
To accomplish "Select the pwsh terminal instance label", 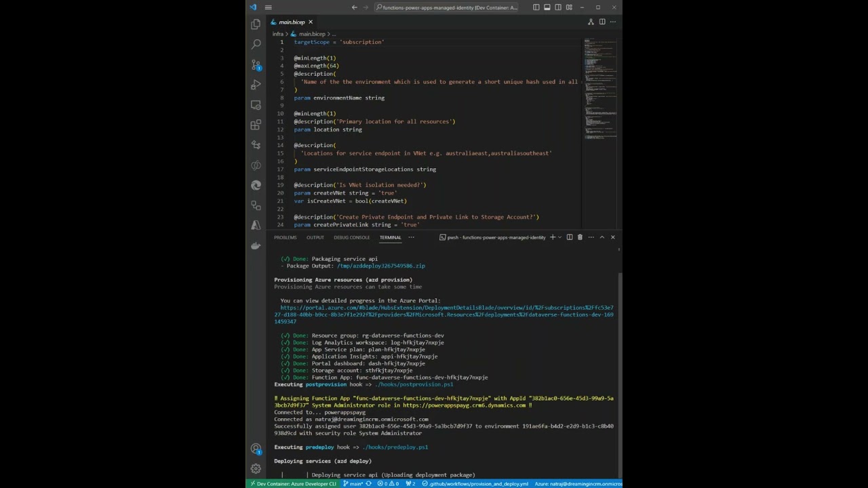I will click(x=492, y=237).
